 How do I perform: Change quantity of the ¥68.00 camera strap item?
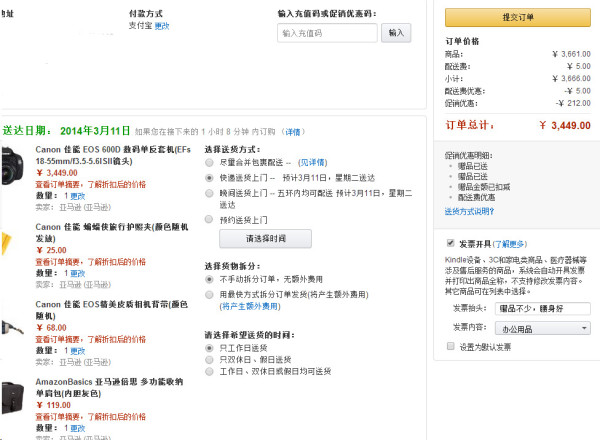[78, 350]
